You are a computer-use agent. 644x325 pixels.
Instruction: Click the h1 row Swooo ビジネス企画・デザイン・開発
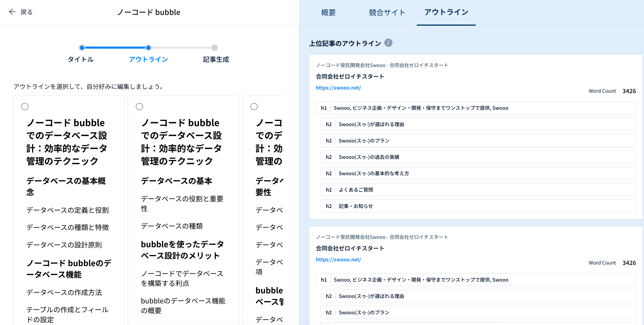click(x=475, y=108)
